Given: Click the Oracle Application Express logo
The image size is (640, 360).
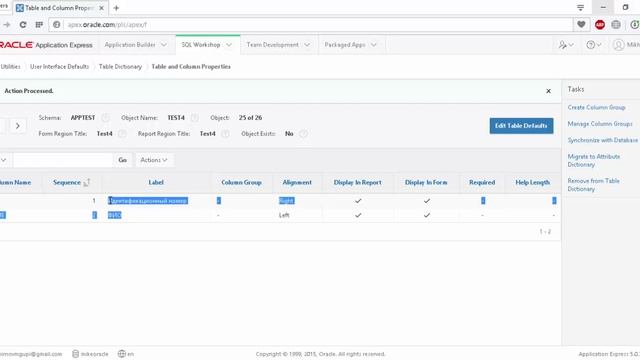Looking at the screenshot, I should point(46,45).
